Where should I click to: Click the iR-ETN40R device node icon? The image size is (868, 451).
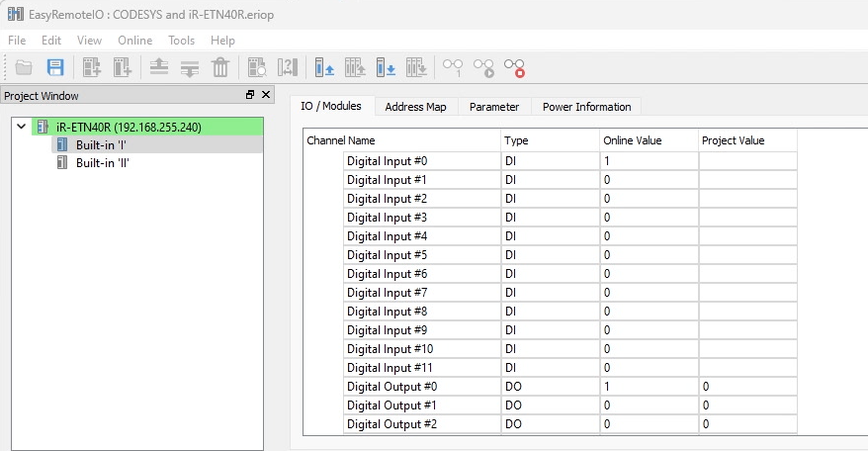[x=43, y=127]
